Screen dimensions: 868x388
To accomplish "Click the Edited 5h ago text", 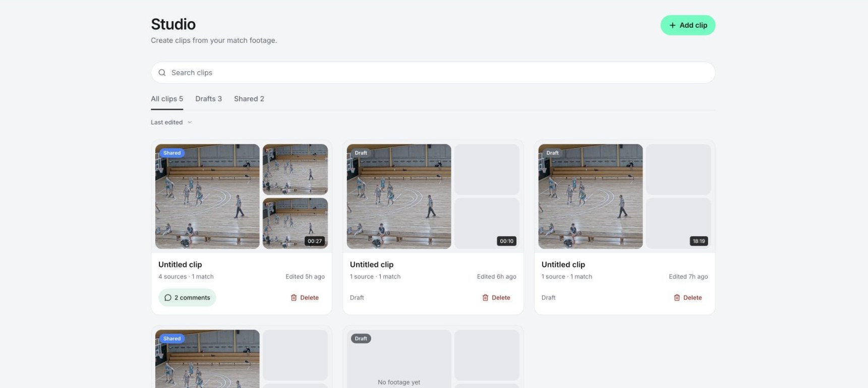I will pos(305,276).
